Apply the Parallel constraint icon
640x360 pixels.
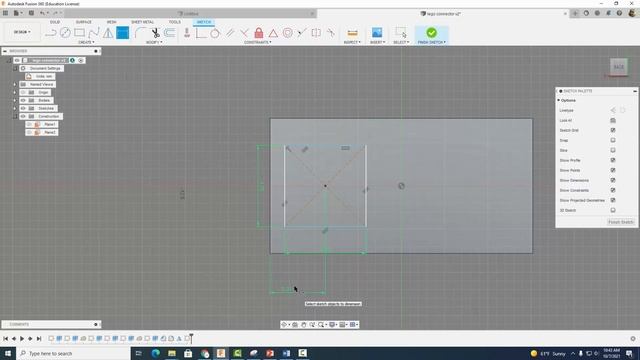click(x=230, y=33)
